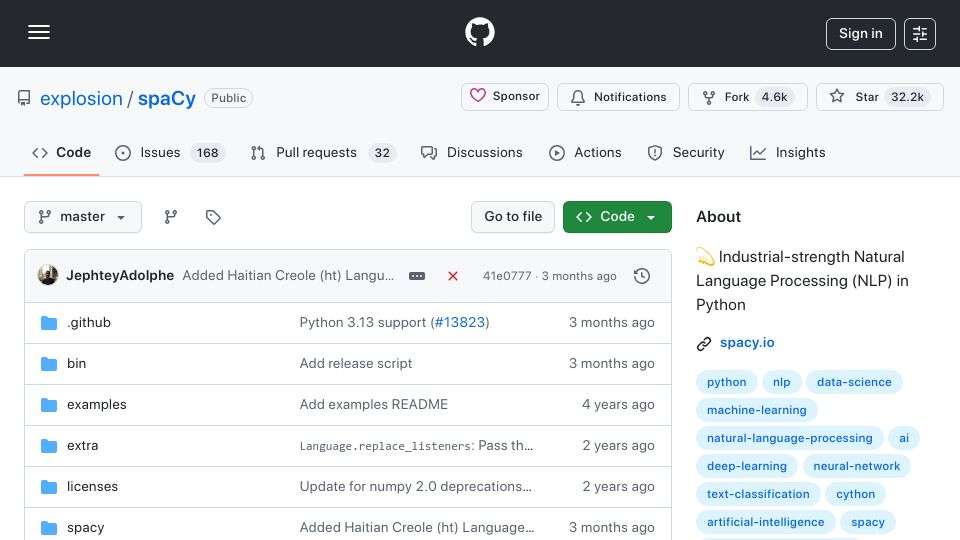Screen dimensions: 960x540
Task: Click the .github folder icon
Action: [x=49, y=323]
